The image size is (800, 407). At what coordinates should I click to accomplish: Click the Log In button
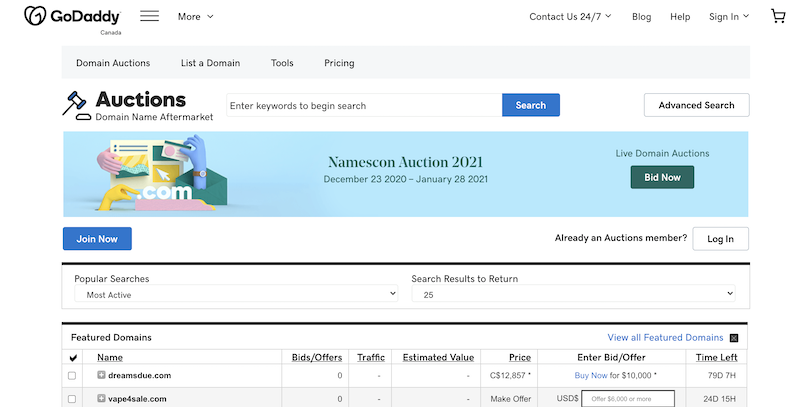[x=720, y=239]
